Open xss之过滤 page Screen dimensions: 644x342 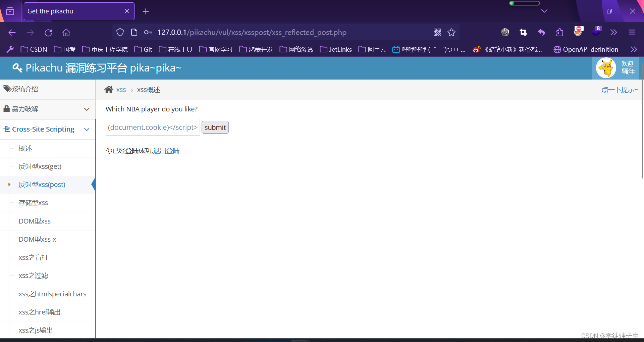point(33,276)
